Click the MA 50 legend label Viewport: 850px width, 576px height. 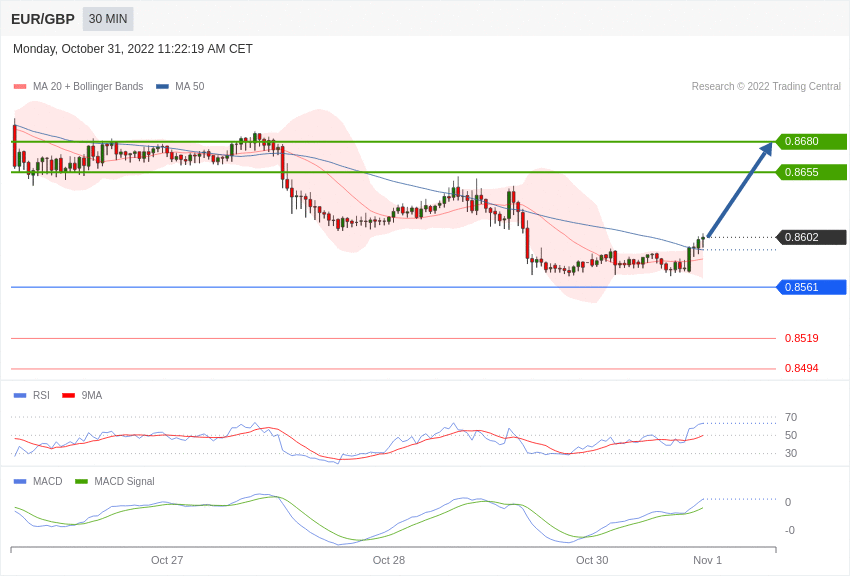(189, 86)
